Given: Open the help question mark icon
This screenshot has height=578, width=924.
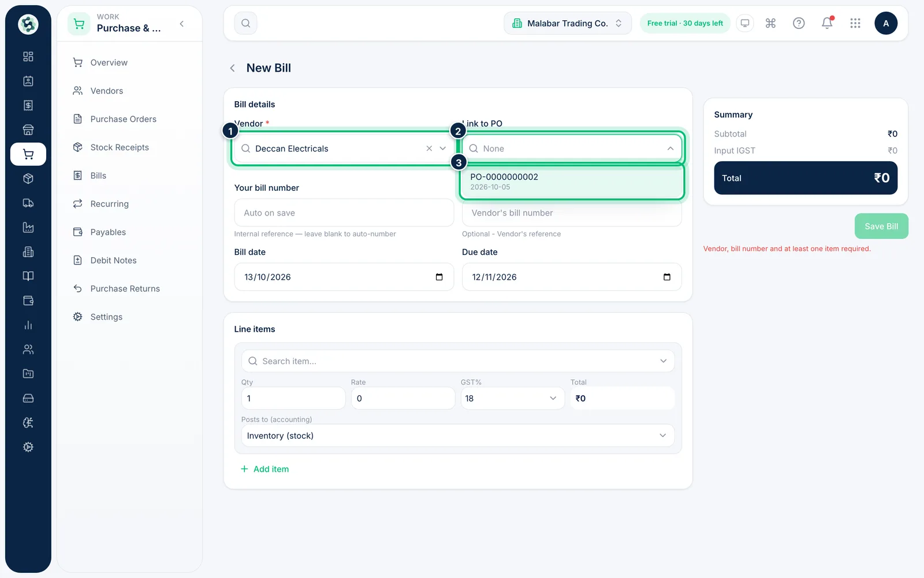Looking at the screenshot, I should [x=799, y=23].
